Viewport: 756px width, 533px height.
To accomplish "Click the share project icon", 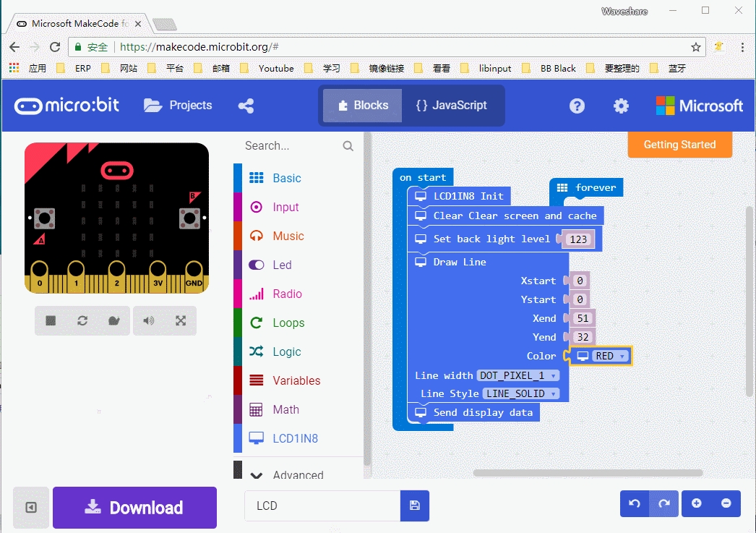I will click(x=246, y=106).
